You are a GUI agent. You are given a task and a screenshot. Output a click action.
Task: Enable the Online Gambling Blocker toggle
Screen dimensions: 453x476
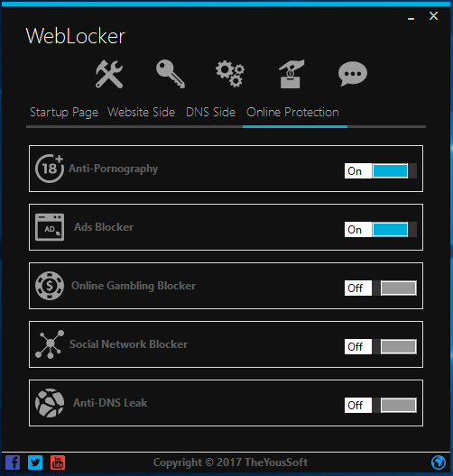pos(381,288)
